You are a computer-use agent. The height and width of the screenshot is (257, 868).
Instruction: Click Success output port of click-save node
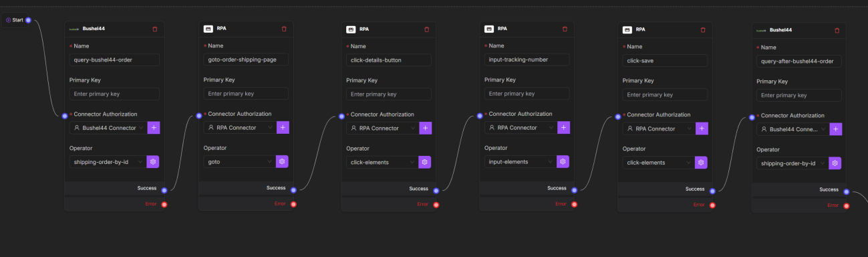pyautogui.click(x=712, y=191)
